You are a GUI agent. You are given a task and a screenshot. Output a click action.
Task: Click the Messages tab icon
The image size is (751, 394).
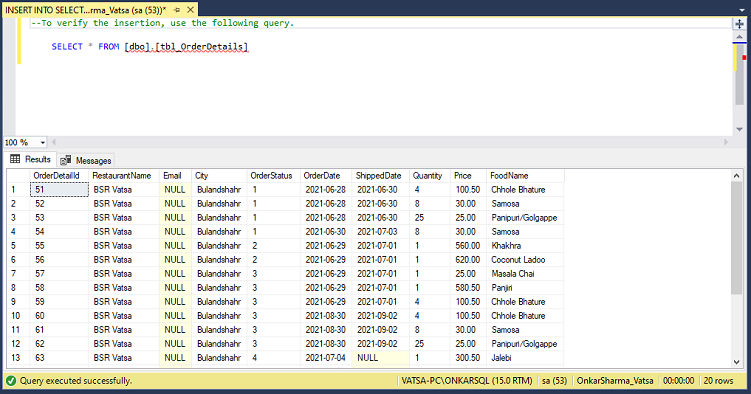[66, 160]
